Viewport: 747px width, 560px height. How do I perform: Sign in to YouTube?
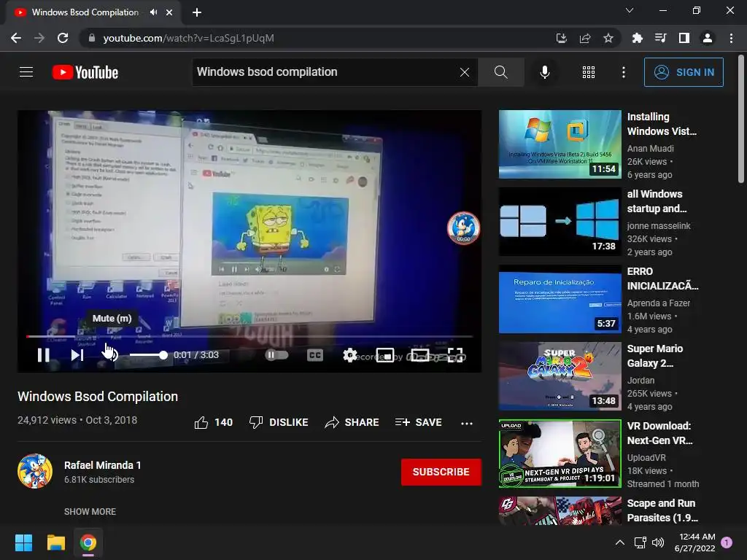[x=684, y=72]
